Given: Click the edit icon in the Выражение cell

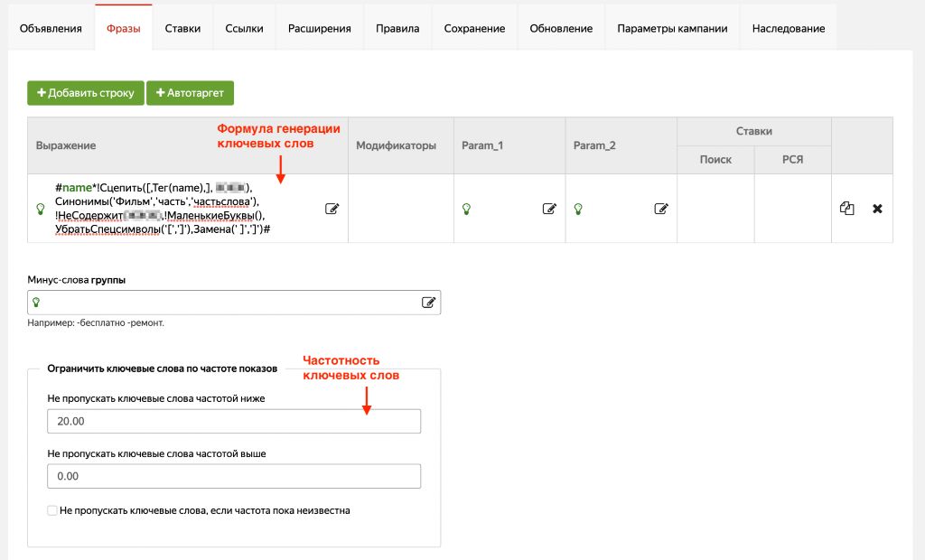Looking at the screenshot, I should [x=332, y=209].
